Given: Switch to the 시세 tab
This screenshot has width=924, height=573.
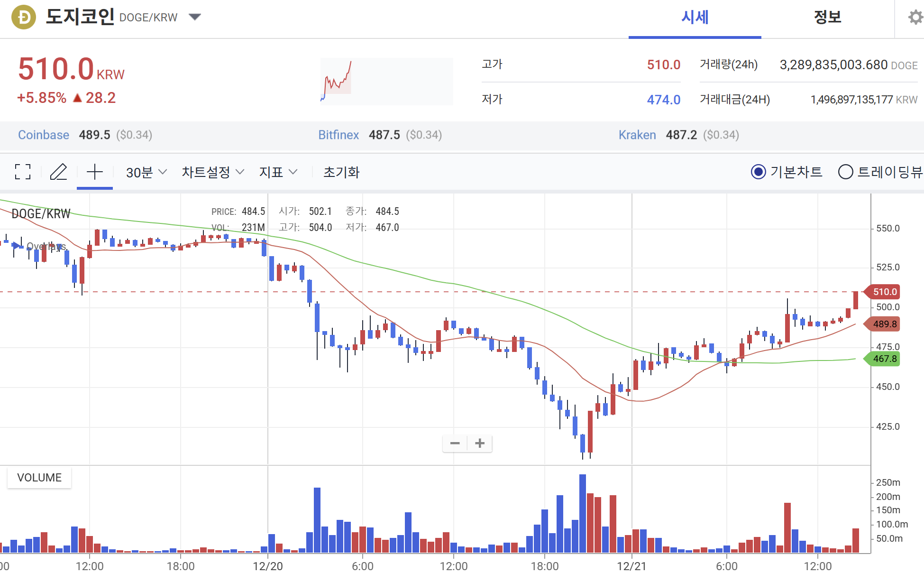Looking at the screenshot, I should [x=695, y=18].
